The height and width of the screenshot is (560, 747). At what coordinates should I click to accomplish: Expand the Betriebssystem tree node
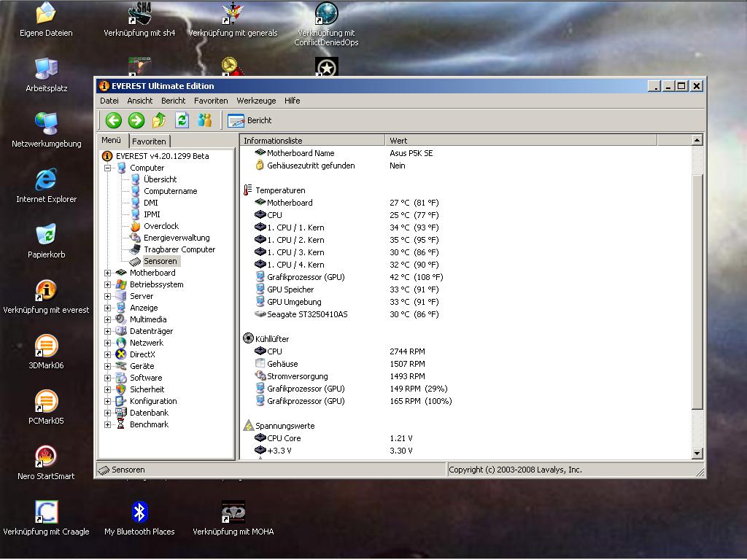[x=108, y=285]
